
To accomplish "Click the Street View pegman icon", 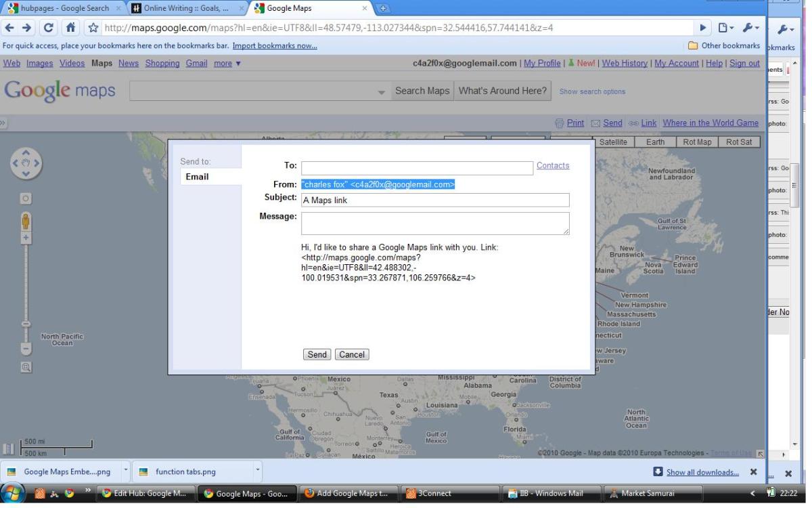I will coord(26,221).
